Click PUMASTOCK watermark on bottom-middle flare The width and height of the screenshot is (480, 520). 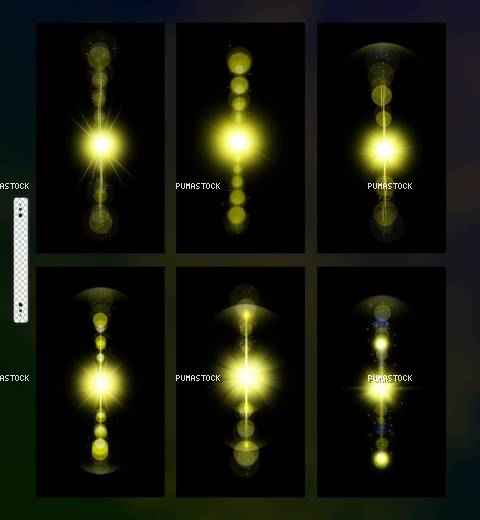click(x=198, y=378)
